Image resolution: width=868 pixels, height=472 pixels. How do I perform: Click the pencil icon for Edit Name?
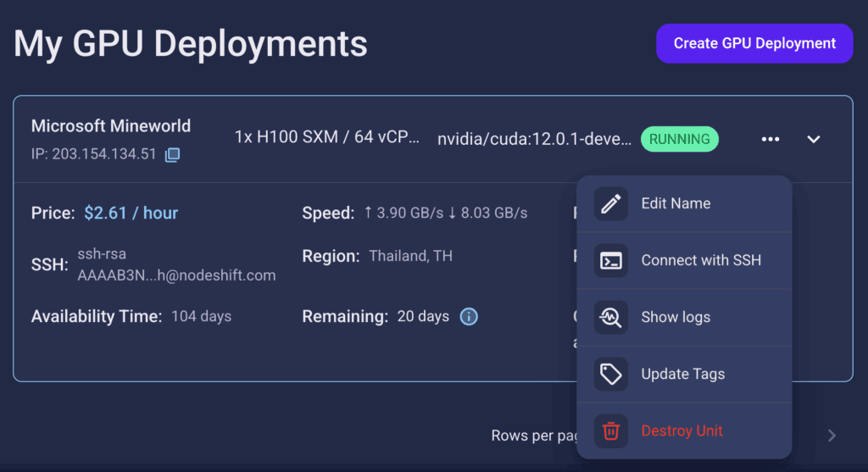click(x=610, y=203)
